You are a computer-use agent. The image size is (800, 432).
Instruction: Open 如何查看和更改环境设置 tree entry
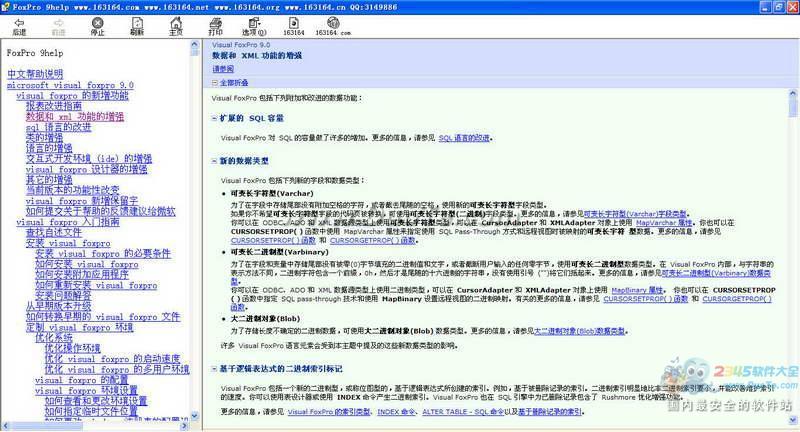[96, 401]
